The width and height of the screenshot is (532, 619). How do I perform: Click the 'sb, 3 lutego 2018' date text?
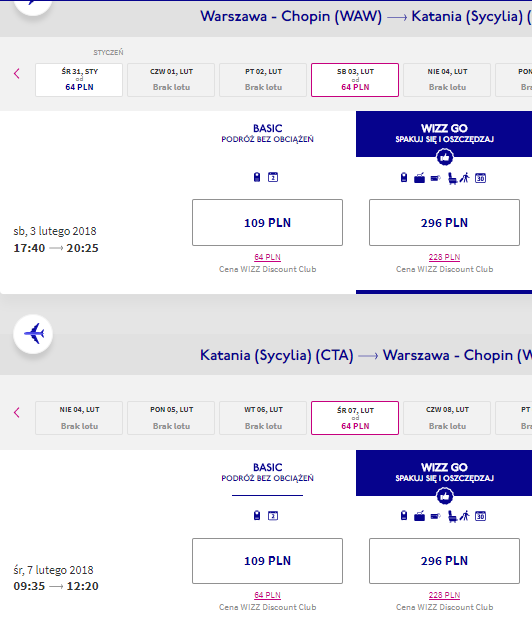[x=55, y=231]
